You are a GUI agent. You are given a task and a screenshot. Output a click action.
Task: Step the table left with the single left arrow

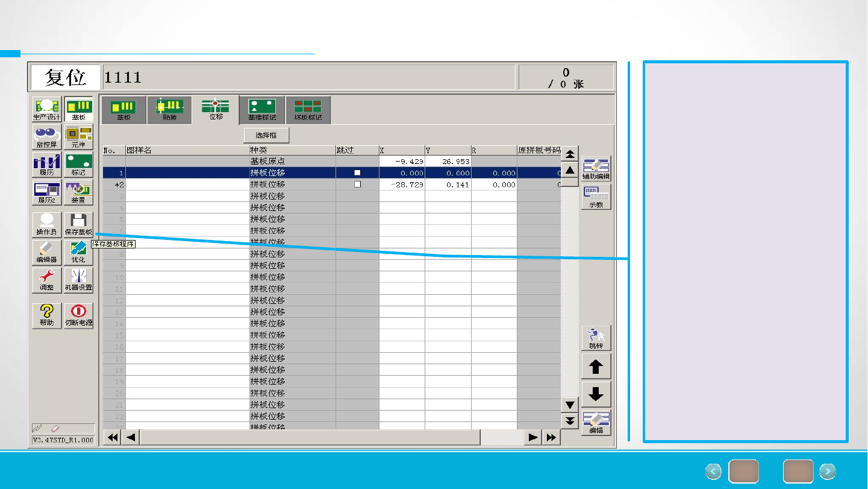pyautogui.click(x=131, y=438)
